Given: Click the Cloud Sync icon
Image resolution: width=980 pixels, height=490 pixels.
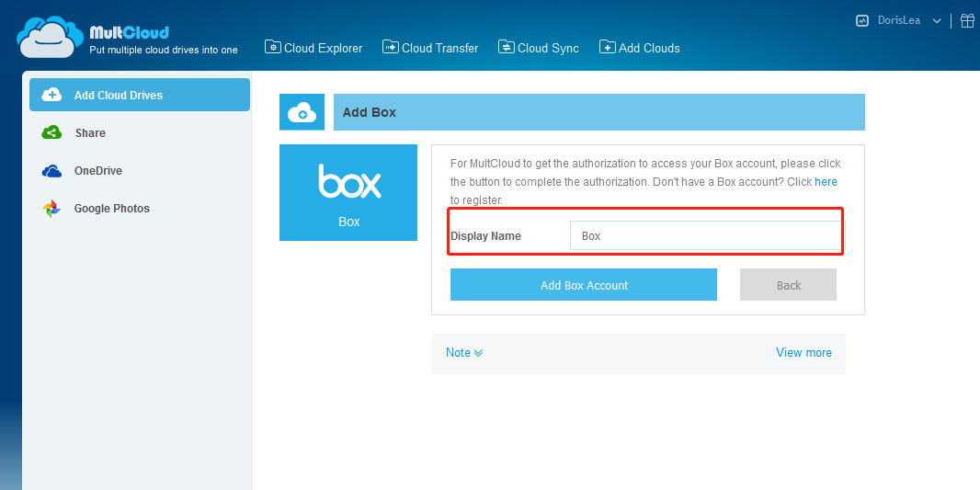Looking at the screenshot, I should click(x=507, y=47).
